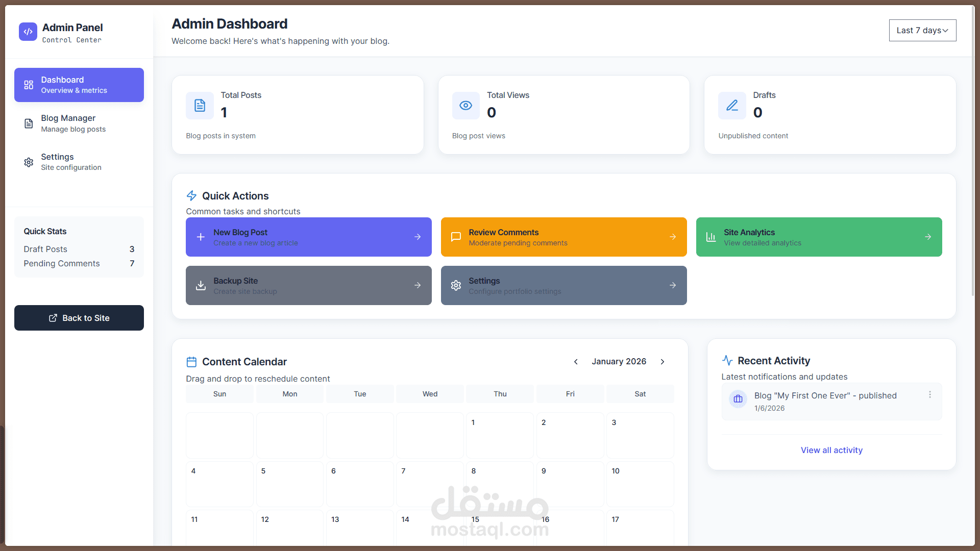This screenshot has width=980, height=551.
Task: Click New Blog Post quick action
Action: [x=308, y=237]
